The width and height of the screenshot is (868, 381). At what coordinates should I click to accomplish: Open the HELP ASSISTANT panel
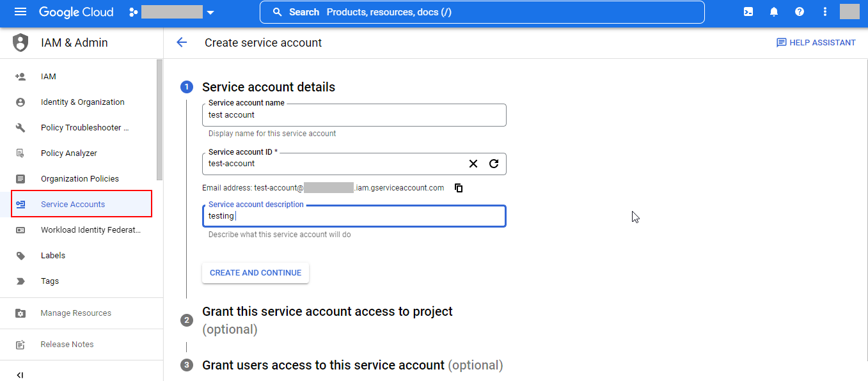click(816, 43)
